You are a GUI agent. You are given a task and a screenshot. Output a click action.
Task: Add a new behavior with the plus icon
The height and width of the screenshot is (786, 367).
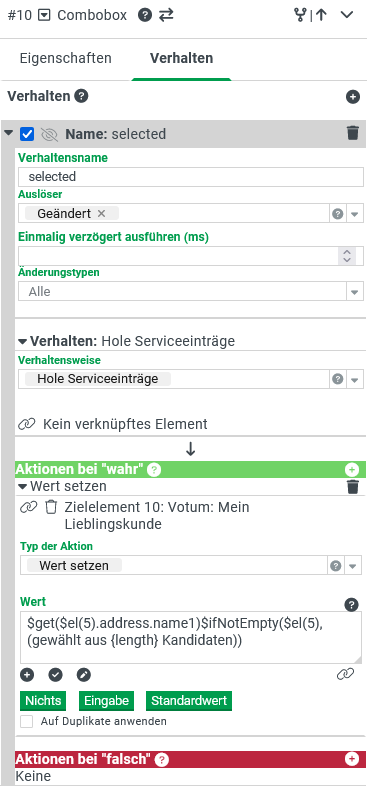coord(352,97)
